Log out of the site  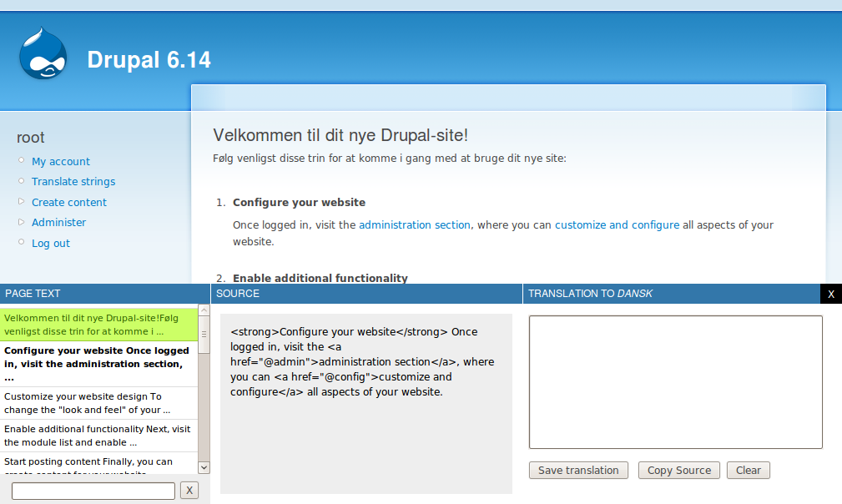coord(50,243)
